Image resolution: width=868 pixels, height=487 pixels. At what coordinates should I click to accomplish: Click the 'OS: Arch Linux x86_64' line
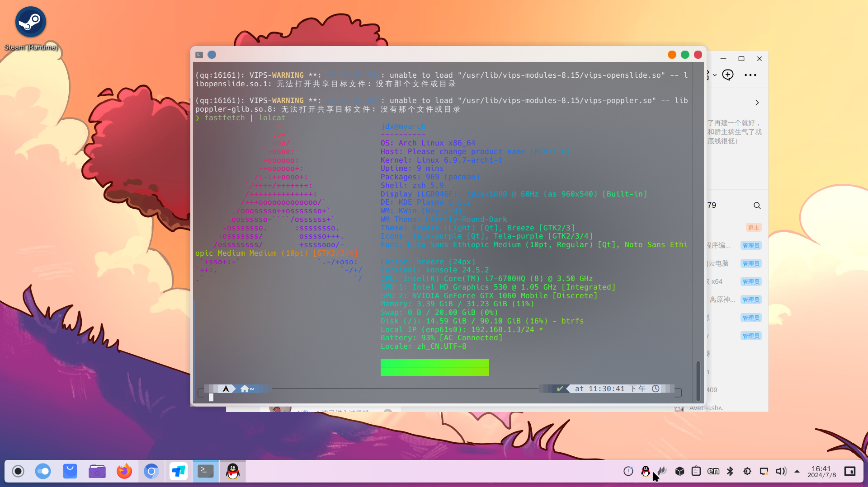pos(428,143)
